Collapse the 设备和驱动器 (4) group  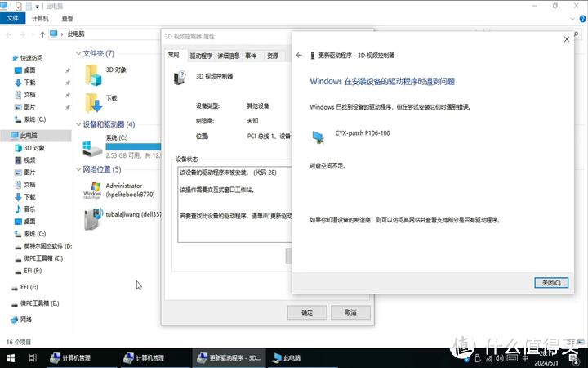77,124
